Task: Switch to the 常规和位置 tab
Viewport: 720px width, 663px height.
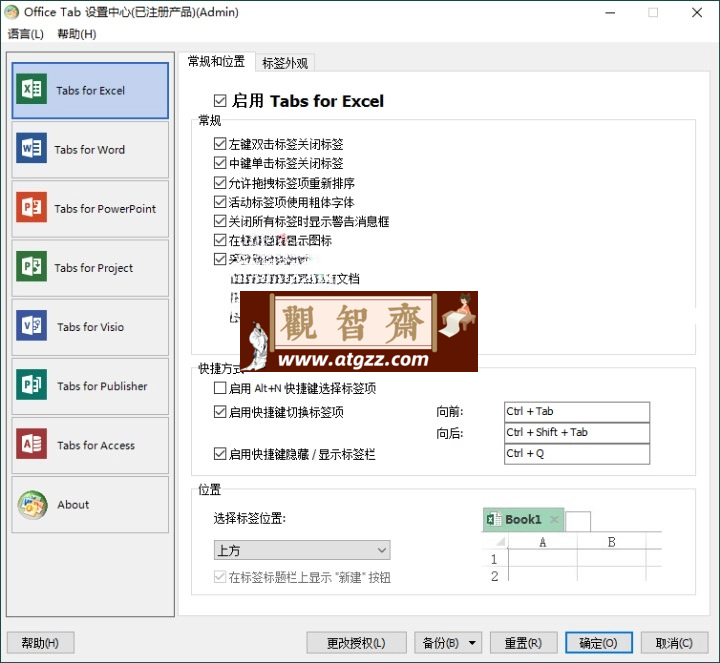Action: [x=216, y=62]
